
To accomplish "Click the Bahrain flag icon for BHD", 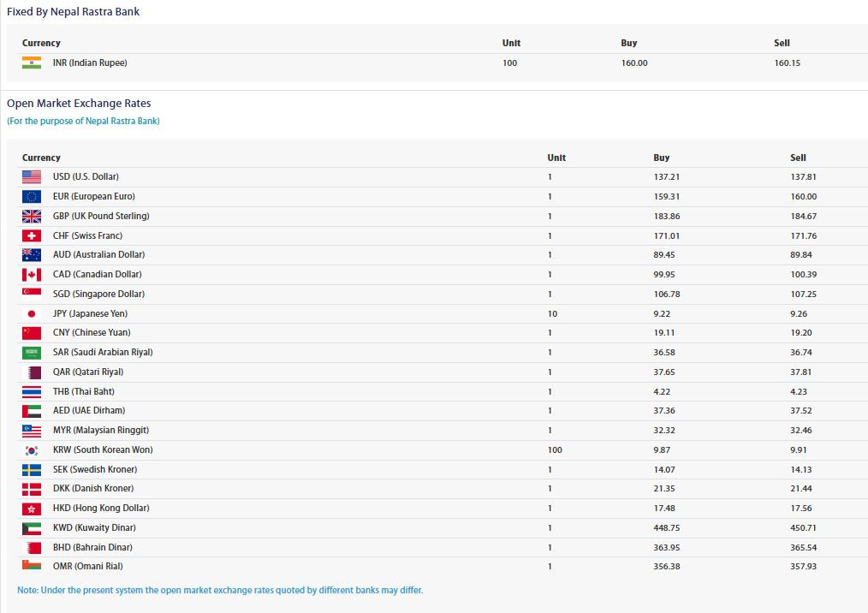I will point(32,548).
